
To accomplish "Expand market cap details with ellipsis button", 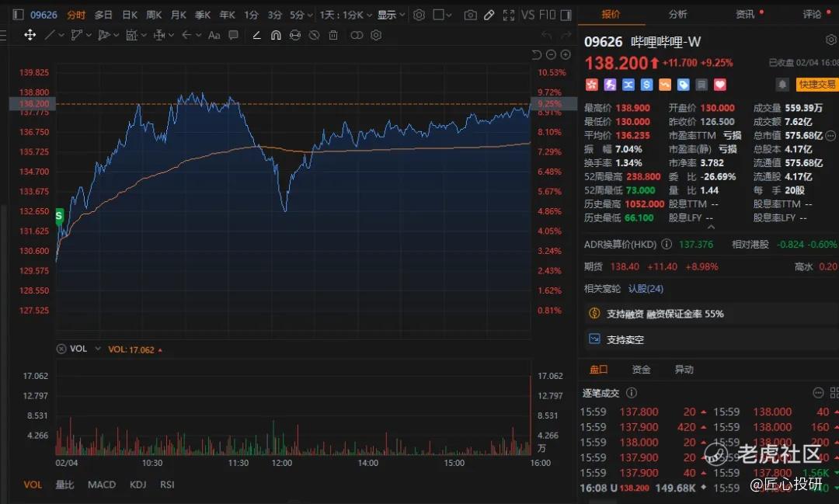I will (x=830, y=135).
